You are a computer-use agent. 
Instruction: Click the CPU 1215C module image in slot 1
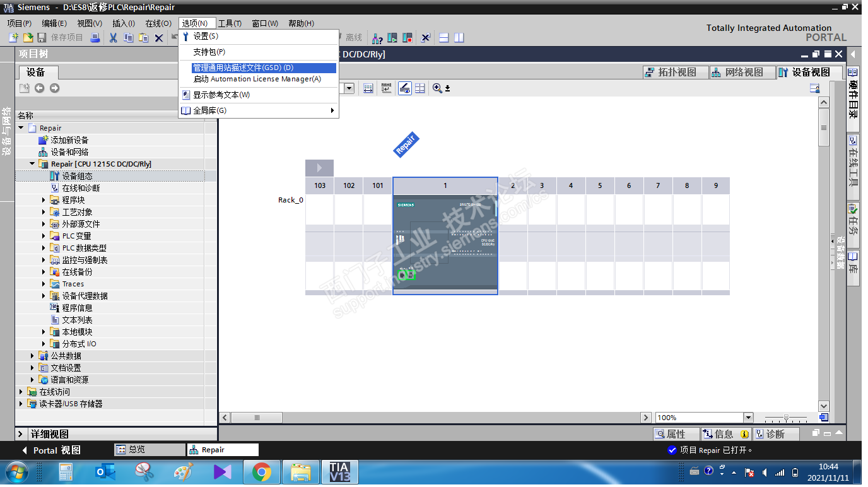[x=445, y=242]
